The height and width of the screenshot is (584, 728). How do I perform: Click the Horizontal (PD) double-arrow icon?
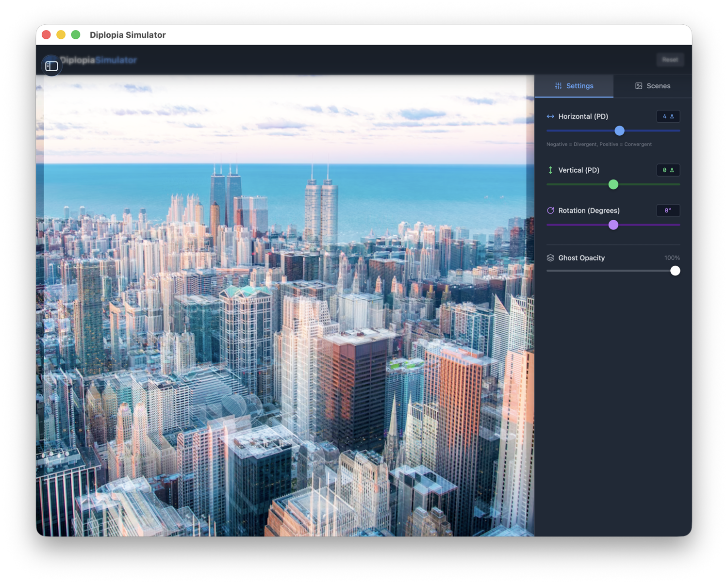pyautogui.click(x=550, y=116)
